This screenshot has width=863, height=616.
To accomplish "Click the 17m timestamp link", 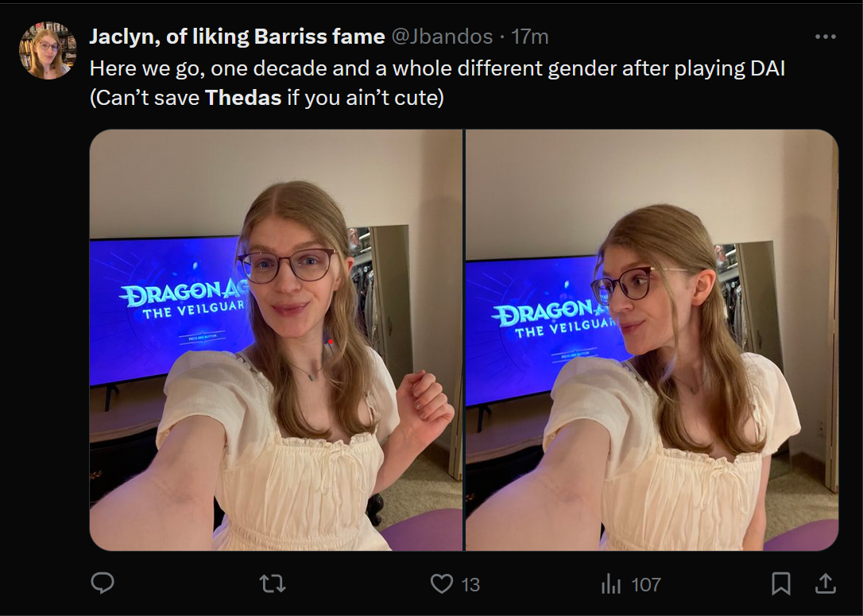I will pos(529,37).
